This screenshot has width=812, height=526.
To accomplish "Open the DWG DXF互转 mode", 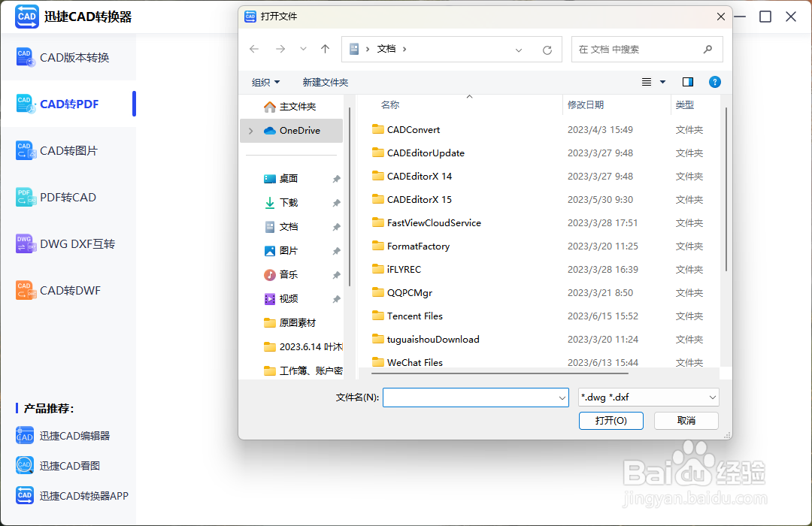I will (68, 244).
